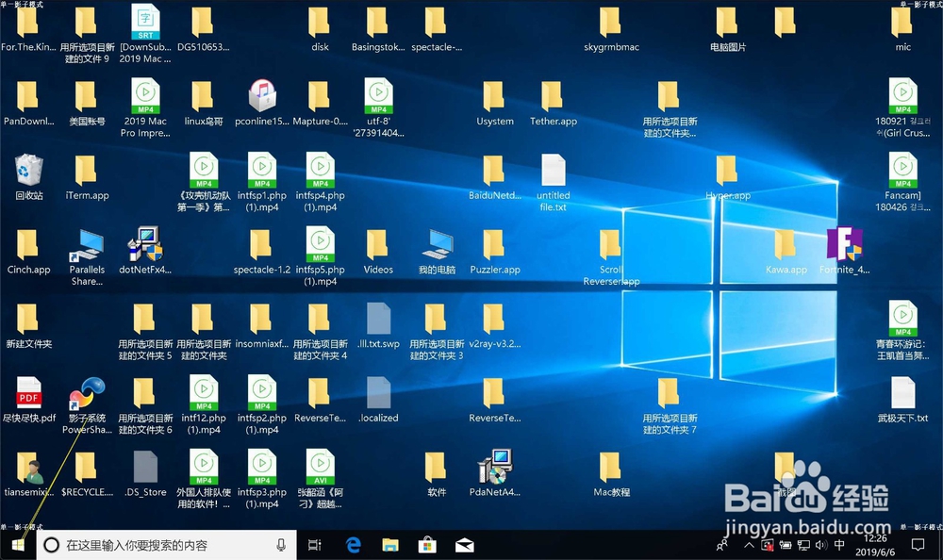
Task: Expand the hidden system tray icons
Action: [748, 545]
